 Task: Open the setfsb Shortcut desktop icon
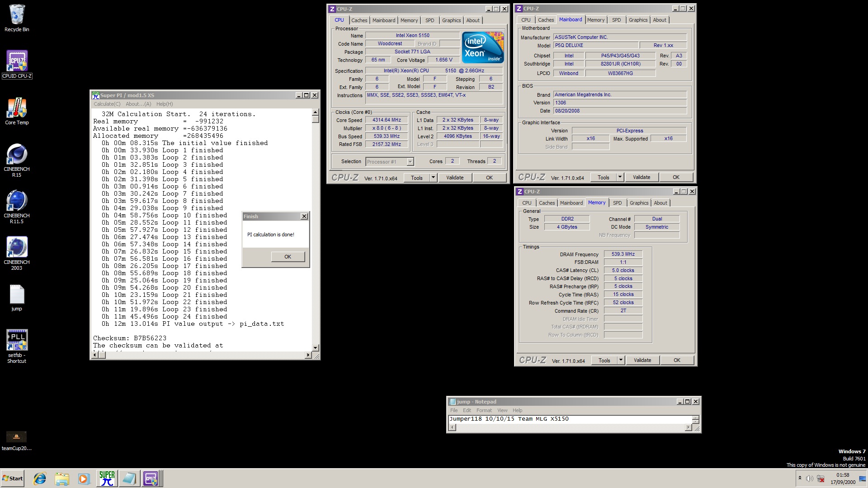pos(17,346)
